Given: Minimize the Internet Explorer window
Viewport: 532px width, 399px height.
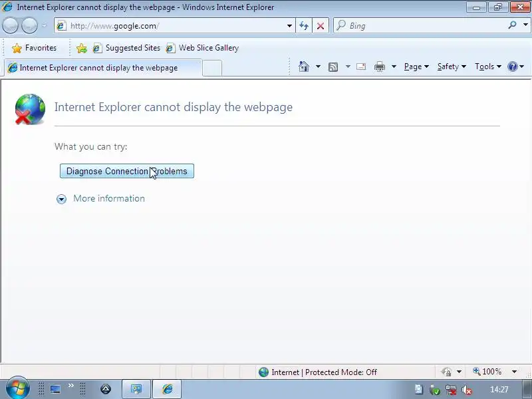Looking at the screenshot, I should (x=476, y=7).
